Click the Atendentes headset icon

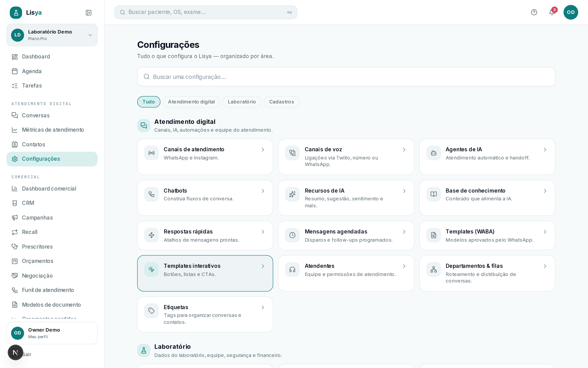pos(292,269)
